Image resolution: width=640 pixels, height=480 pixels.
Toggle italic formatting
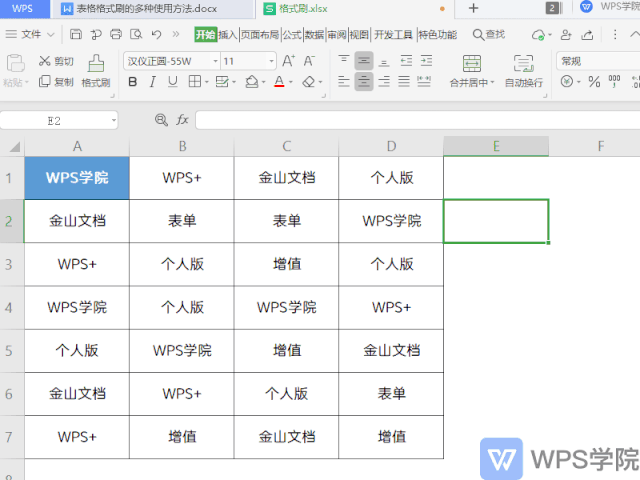point(153,82)
